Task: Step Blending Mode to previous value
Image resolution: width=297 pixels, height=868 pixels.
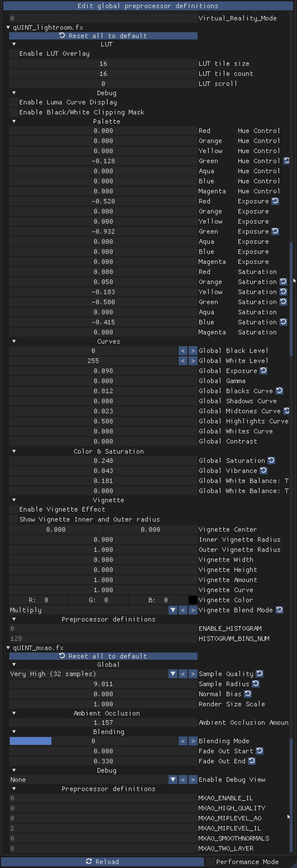Action: (183, 741)
